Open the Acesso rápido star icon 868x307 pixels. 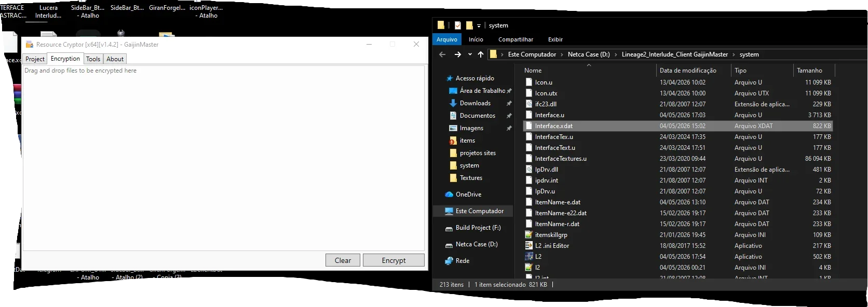450,78
